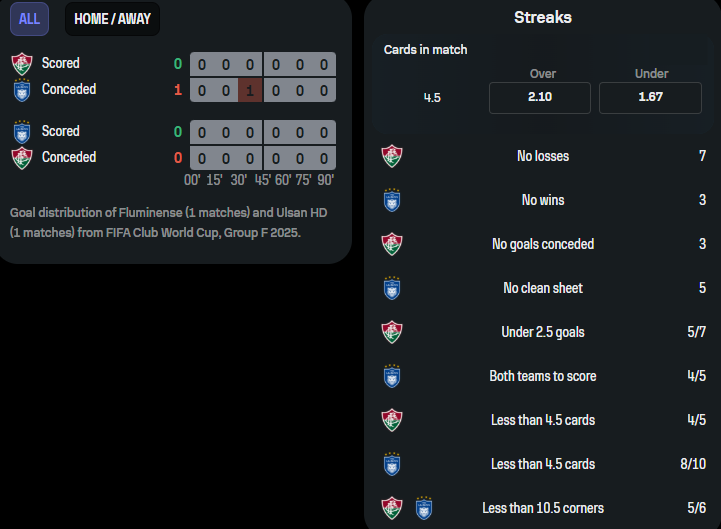Click Fluminense crest beside Under 2.5 goals
This screenshot has height=529, width=721.
[x=392, y=332]
